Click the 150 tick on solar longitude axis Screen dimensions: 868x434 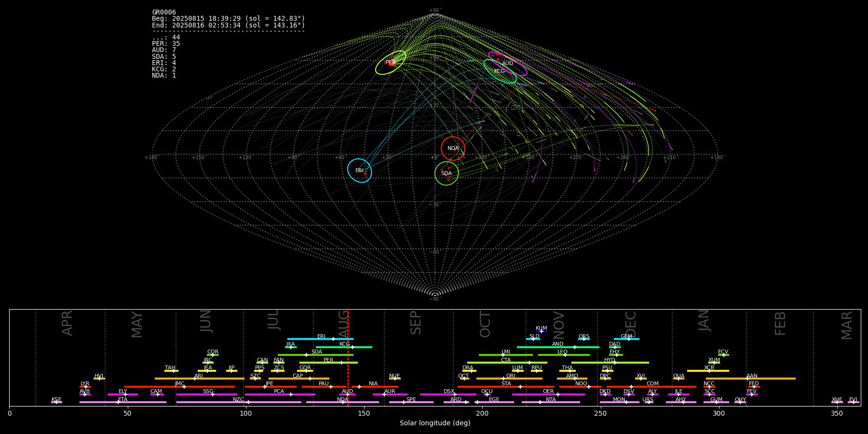[x=364, y=414]
